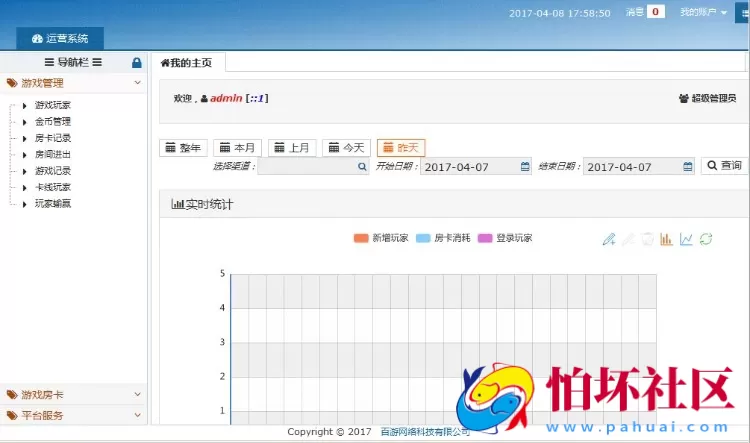Click the admin username link
This screenshot has height=443, width=750.
tap(226, 98)
